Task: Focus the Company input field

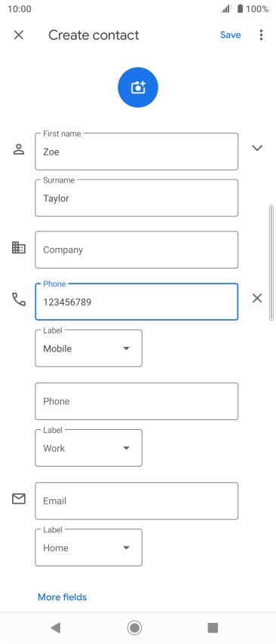Action: [136, 250]
